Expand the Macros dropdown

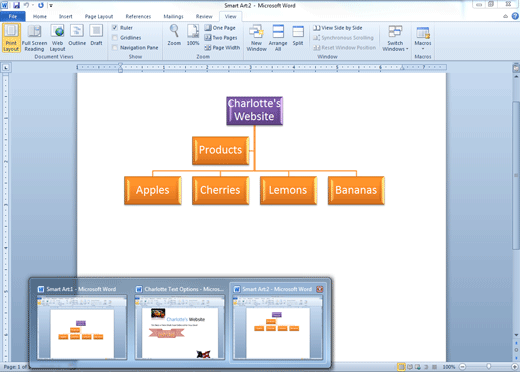click(x=423, y=38)
